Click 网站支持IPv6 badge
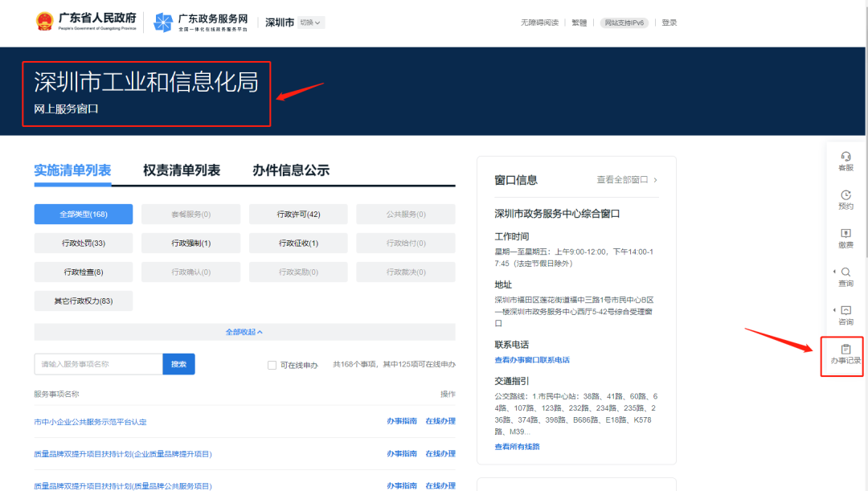This screenshot has height=491, width=868. [624, 23]
